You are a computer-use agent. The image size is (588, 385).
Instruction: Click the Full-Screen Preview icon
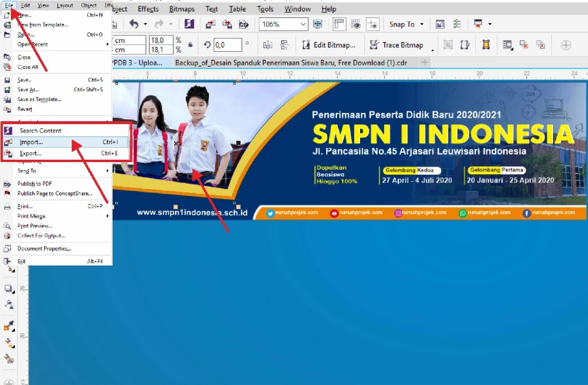coord(318,24)
